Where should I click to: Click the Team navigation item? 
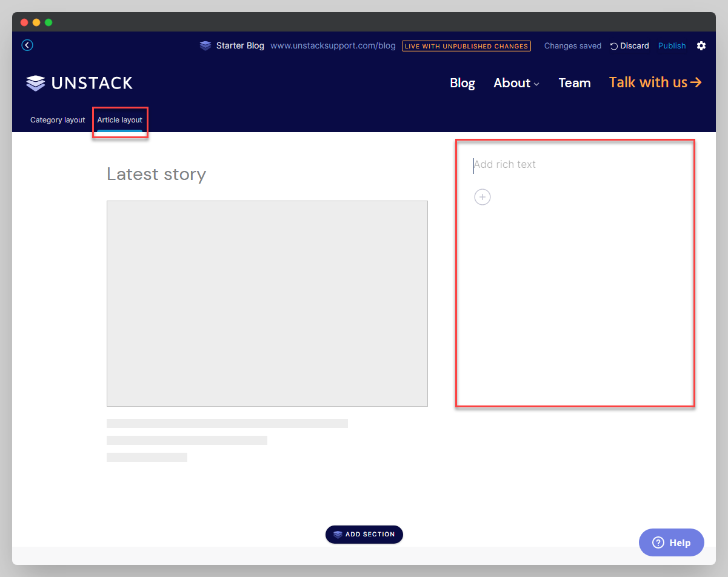click(574, 83)
